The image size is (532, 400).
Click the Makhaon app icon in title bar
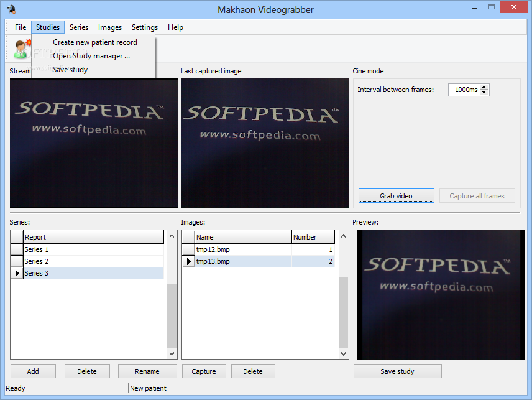point(11,9)
